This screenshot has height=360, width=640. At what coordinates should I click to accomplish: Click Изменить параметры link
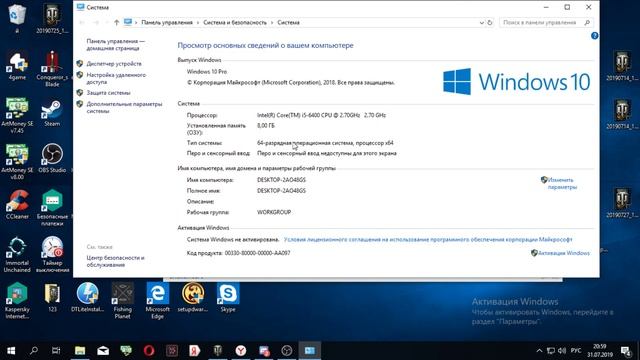(562, 183)
